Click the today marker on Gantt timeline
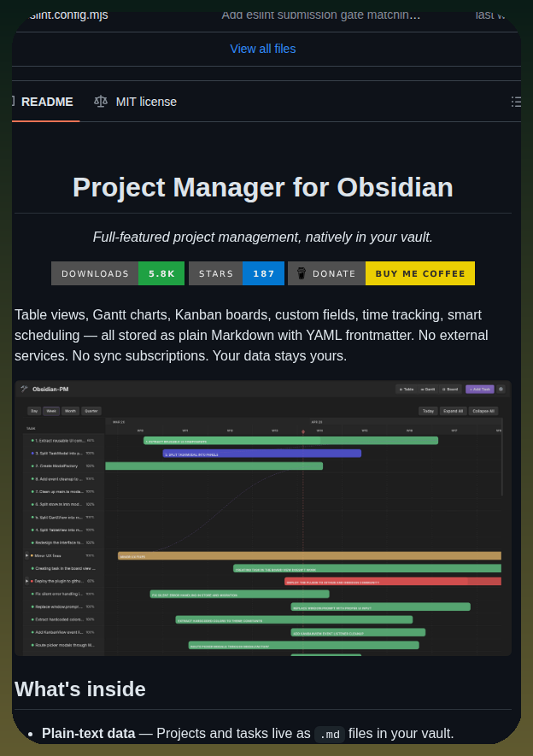Viewport: 533px width, 756px height. [303, 431]
